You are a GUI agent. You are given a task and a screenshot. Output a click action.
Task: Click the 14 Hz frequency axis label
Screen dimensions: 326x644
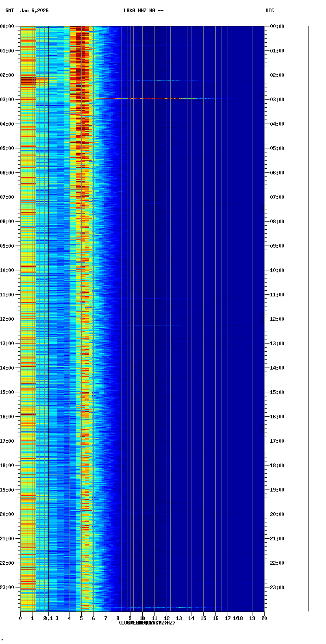(x=191, y=618)
